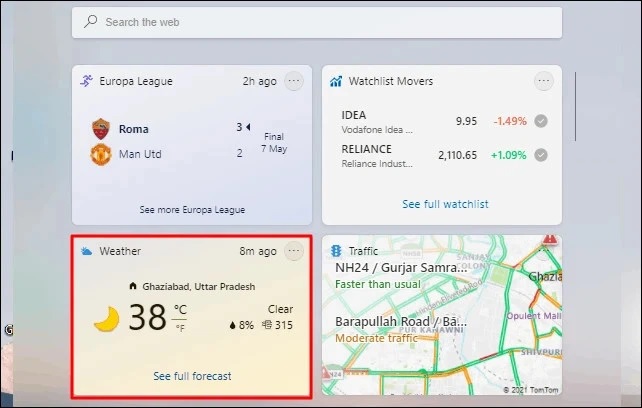
Task: Click the top-right traffic warning triangle
Action: click(550, 239)
